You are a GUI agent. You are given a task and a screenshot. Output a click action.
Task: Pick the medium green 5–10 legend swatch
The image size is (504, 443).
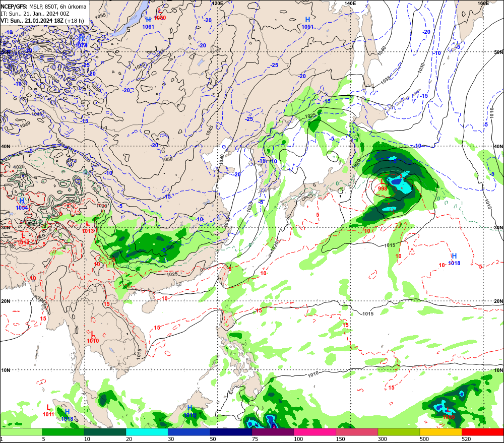tap(63, 432)
